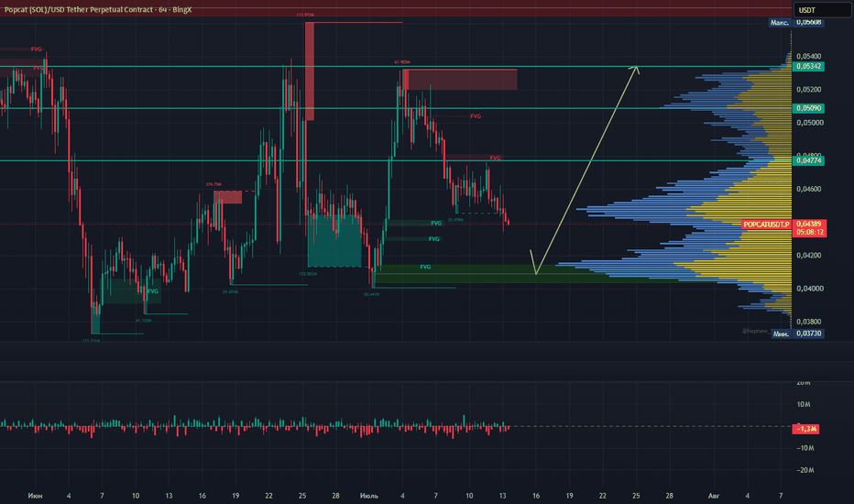Select the 0,04774 green price label
The height and width of the screenshot is (504, 854).
coord(809,160)
